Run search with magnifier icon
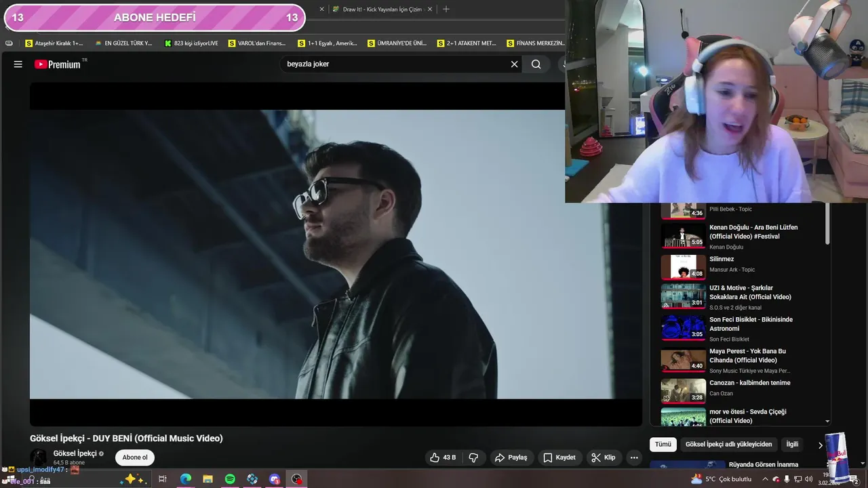The image size is (868, 488). tap(536, 64)
